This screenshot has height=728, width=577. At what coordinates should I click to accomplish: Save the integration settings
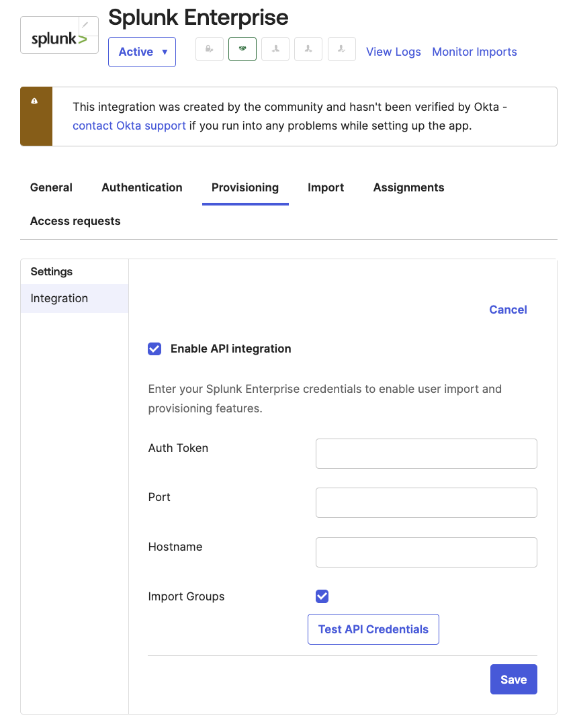pyautogui.click(x=513, y=680)
